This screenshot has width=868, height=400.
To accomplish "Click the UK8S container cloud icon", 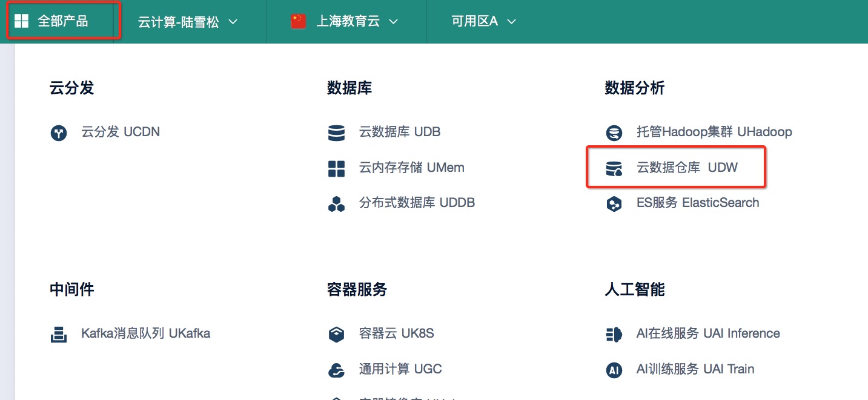I will 336,334.
